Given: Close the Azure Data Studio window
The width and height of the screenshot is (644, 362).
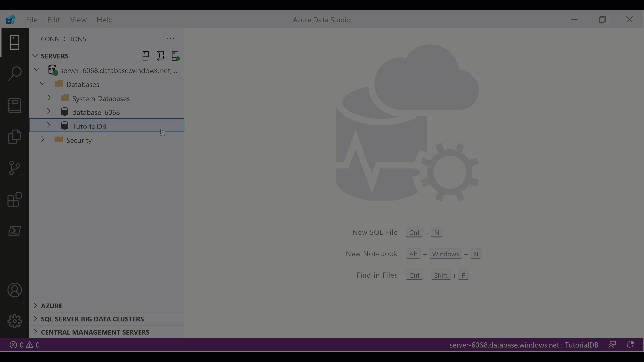Looking at the screenshot, I should (x=629, y=20).
